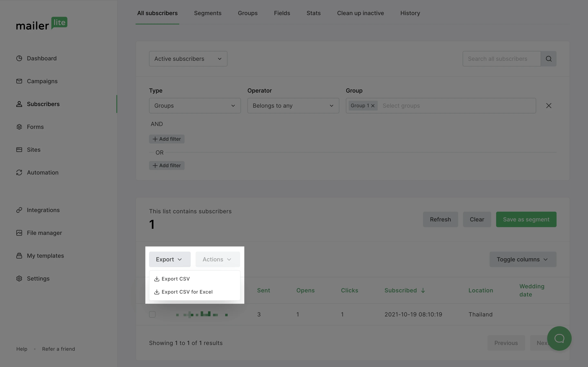
Task: Click the File manager sidebar icon
Action: tap(19, 233)
